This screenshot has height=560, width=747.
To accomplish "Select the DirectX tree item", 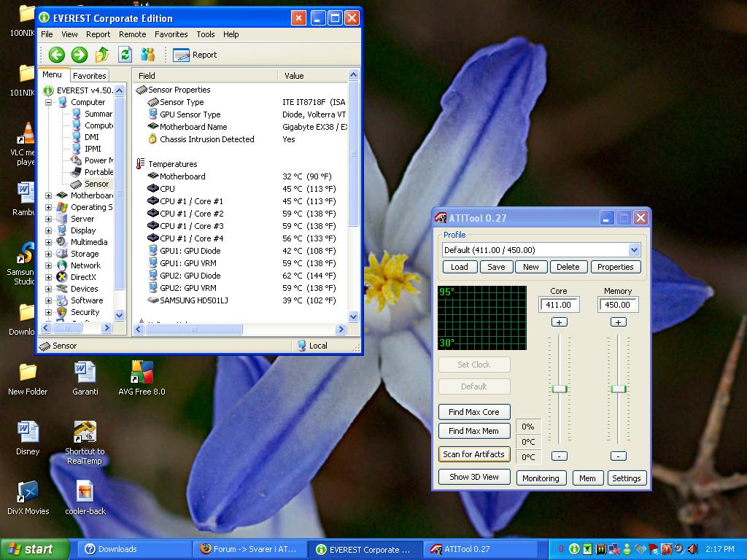I will (83, 277).
